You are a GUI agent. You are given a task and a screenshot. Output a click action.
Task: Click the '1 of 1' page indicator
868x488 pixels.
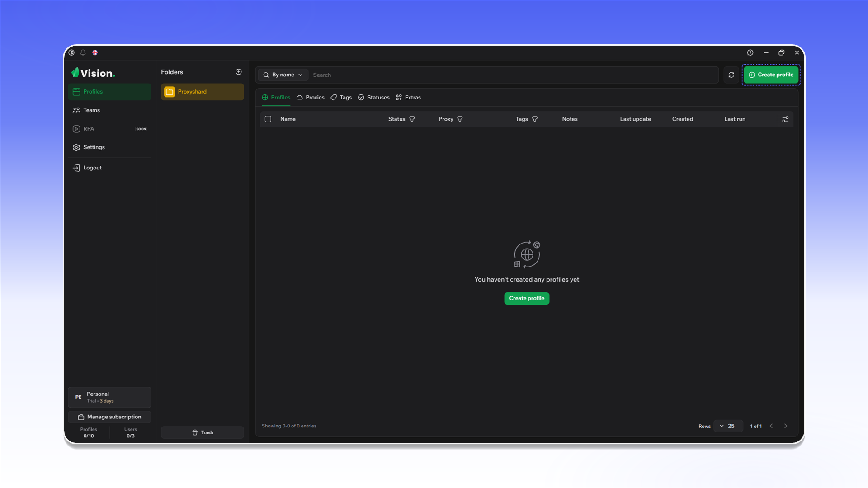[756, 427]
